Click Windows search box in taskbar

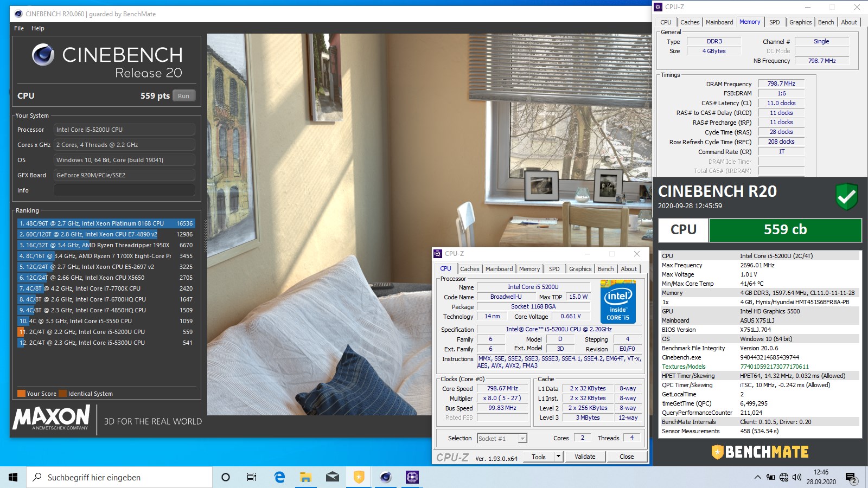pyautogui.click(x=119, y=477)
